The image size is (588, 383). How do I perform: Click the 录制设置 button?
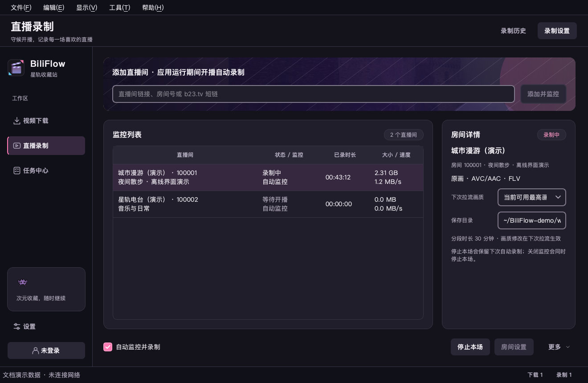click(557, 31)
